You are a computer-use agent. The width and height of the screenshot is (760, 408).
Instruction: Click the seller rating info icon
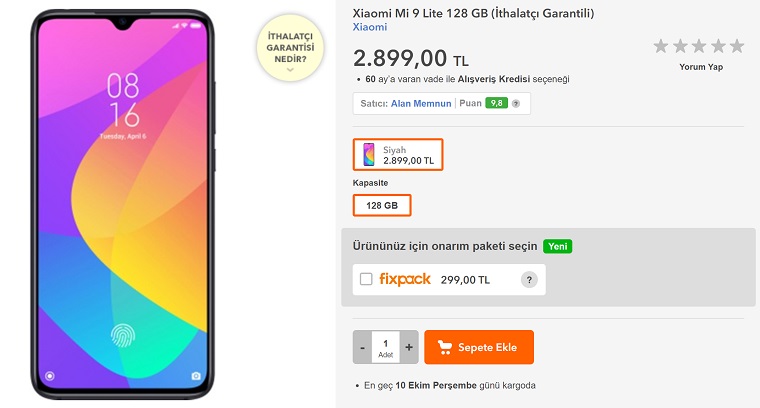pyautogui.click(x=516, y=103)
